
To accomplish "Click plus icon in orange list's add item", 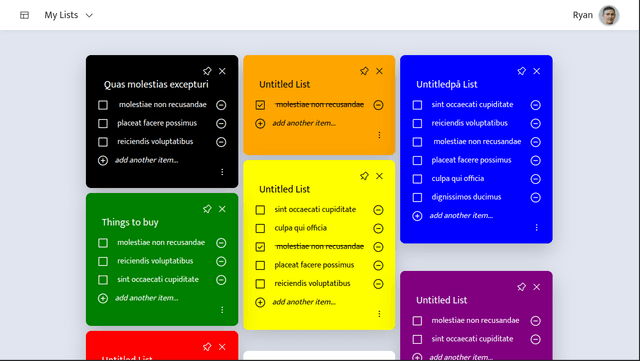I will (260, 123).
